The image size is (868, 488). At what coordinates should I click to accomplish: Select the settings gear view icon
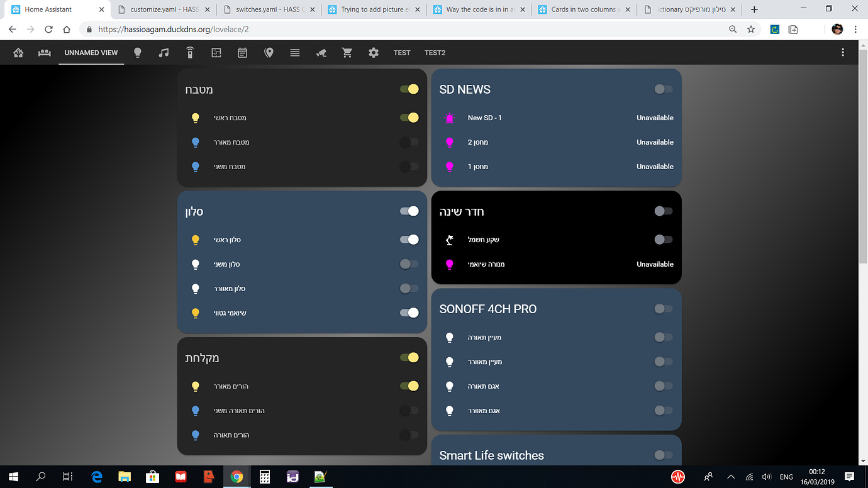[373, 52]
